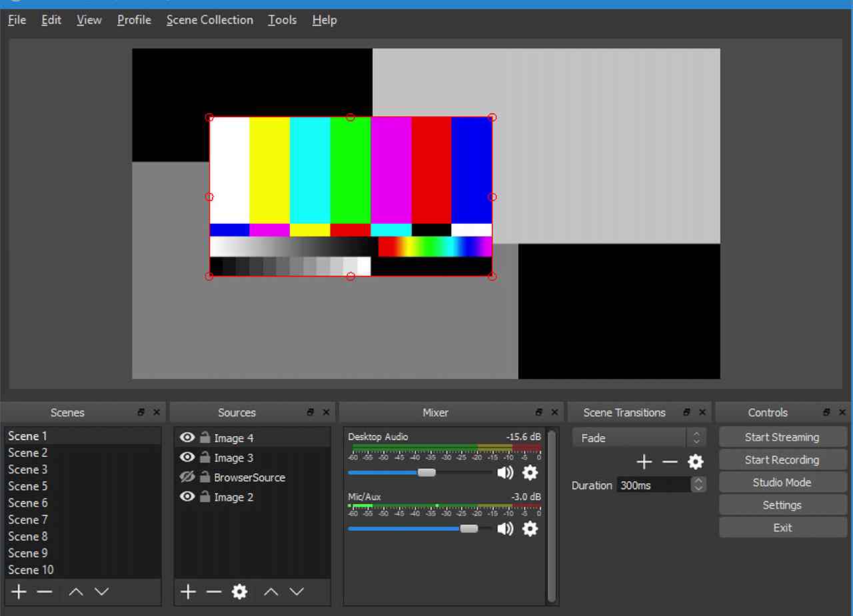Open the Tools menu

click(x=282, y=20)
